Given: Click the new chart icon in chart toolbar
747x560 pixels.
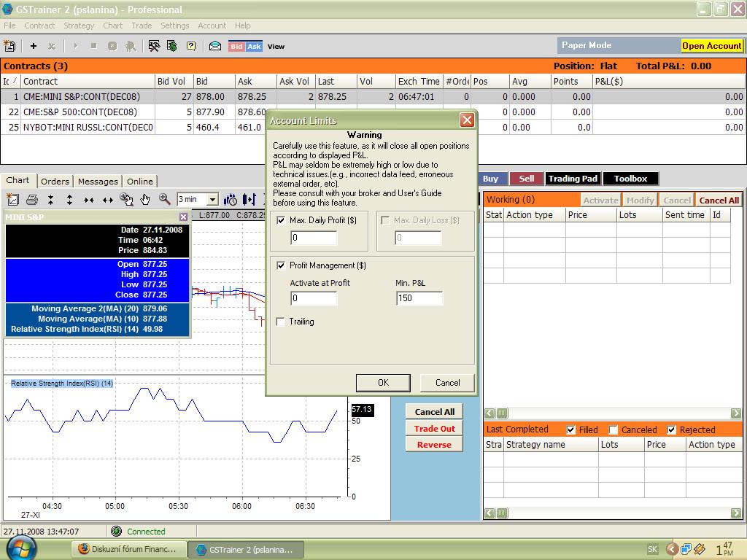Looking at the screenshot, I should 12,199.
